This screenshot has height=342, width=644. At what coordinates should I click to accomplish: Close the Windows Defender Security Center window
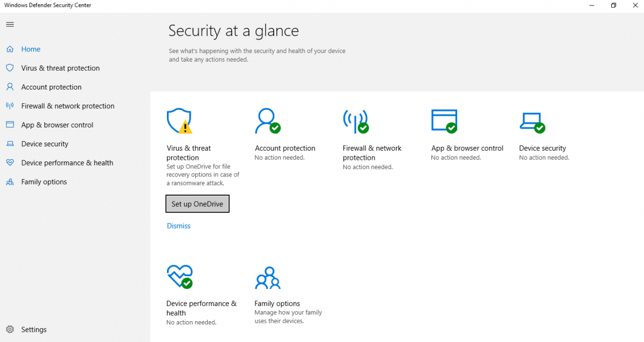[634, 5]
